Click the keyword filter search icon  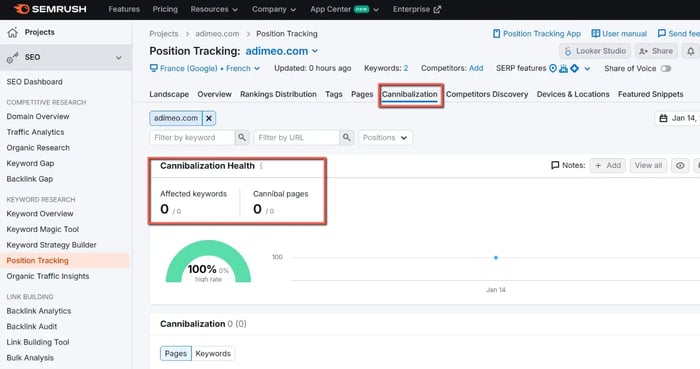(x=242, y=137)
